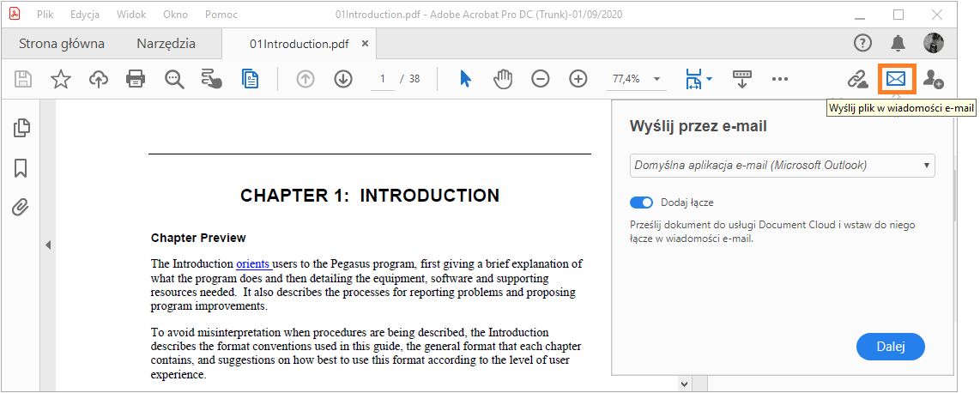Click the keyboard scroll mode icon

pyautogui.click(x=742, y=79)
